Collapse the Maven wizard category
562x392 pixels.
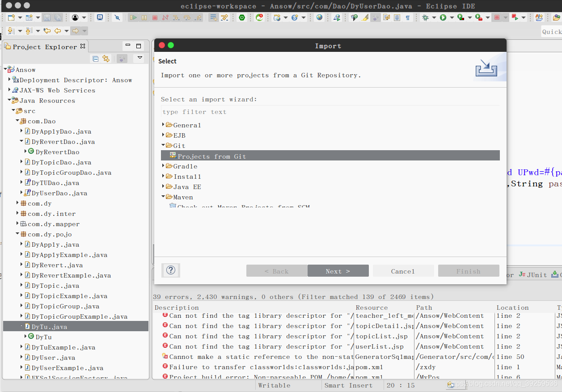pos(163,197)
